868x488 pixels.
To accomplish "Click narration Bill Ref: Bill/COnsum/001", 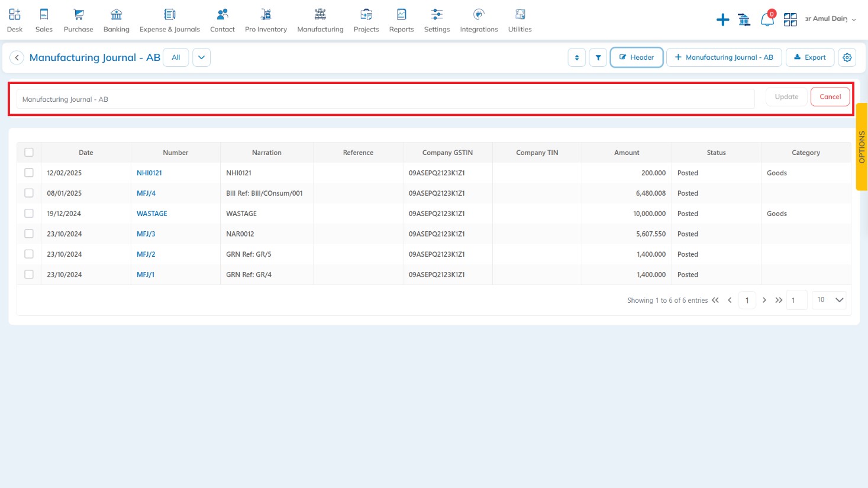I will pos(264,193).
